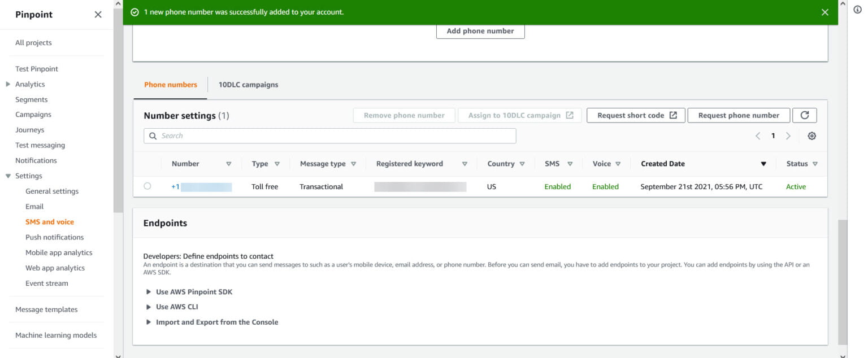This screenshot has height=358, width=868.
Task: Open the info panel at top right
Action: 857,10
